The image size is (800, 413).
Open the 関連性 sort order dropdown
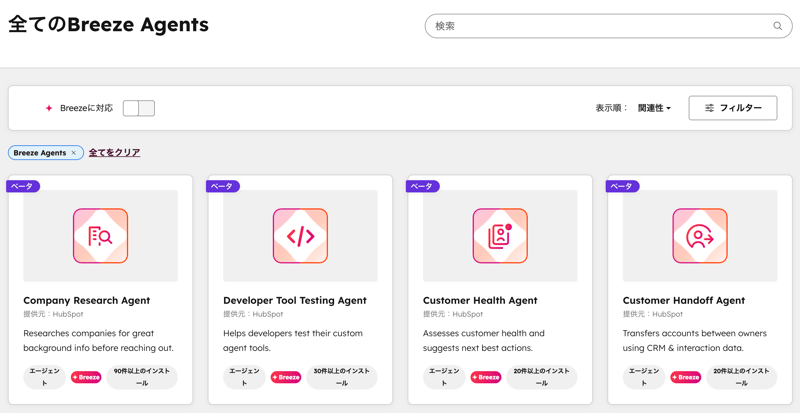(654, 108)
